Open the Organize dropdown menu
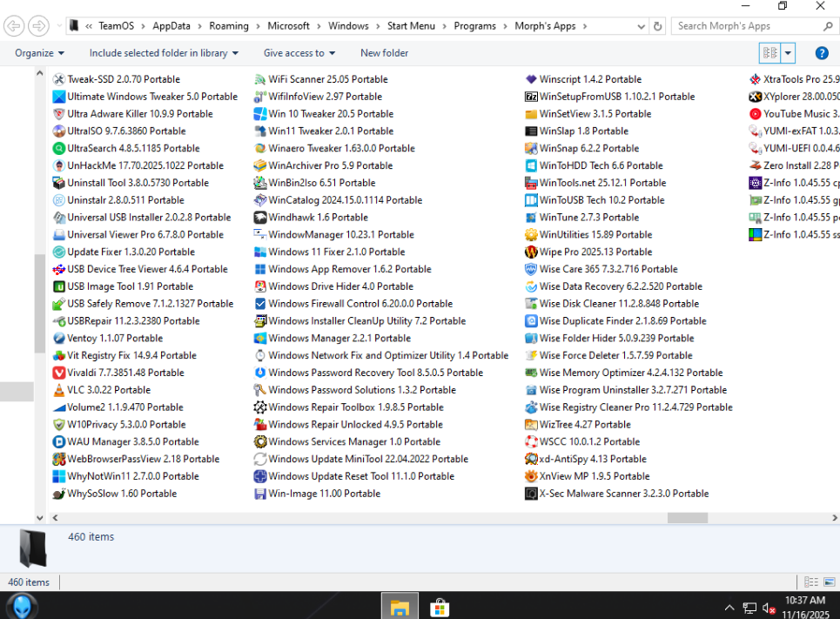Viewport: 840px width, 619px height. point(40,53)
